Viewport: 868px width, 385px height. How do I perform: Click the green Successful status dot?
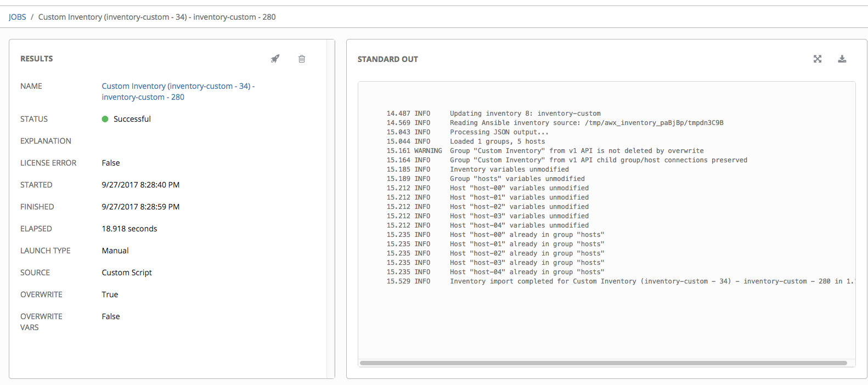tap(105, 119)
